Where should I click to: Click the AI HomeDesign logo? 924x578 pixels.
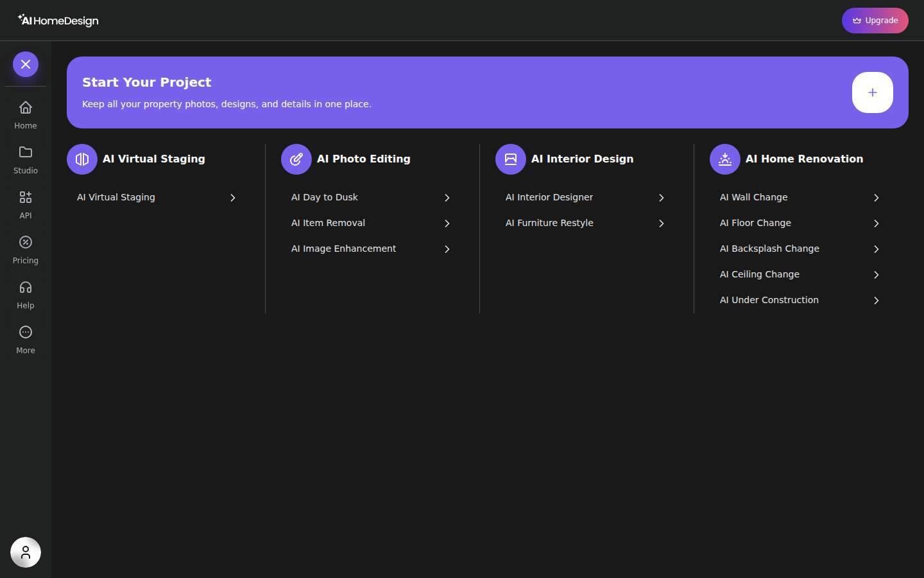coord(58,21)
